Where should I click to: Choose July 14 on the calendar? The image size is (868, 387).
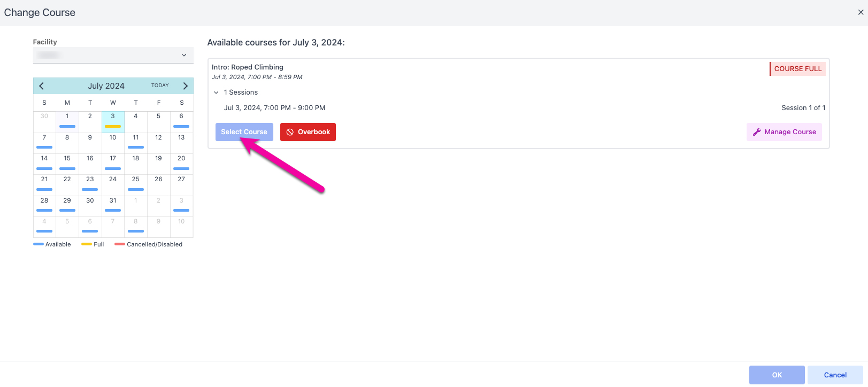(x=44, y=164)
